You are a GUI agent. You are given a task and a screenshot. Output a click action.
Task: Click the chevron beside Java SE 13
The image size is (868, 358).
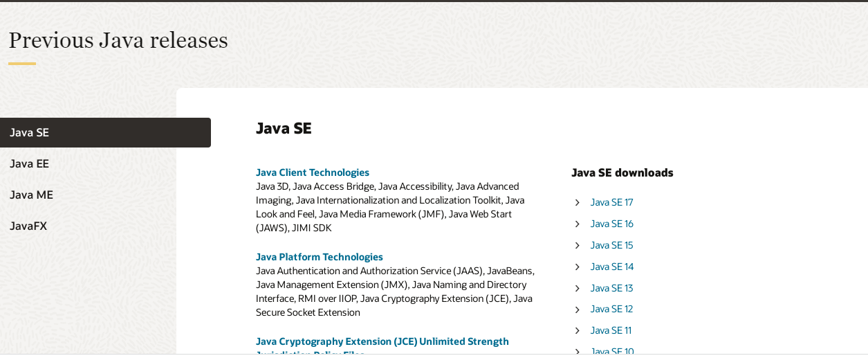tap(578, 288)
